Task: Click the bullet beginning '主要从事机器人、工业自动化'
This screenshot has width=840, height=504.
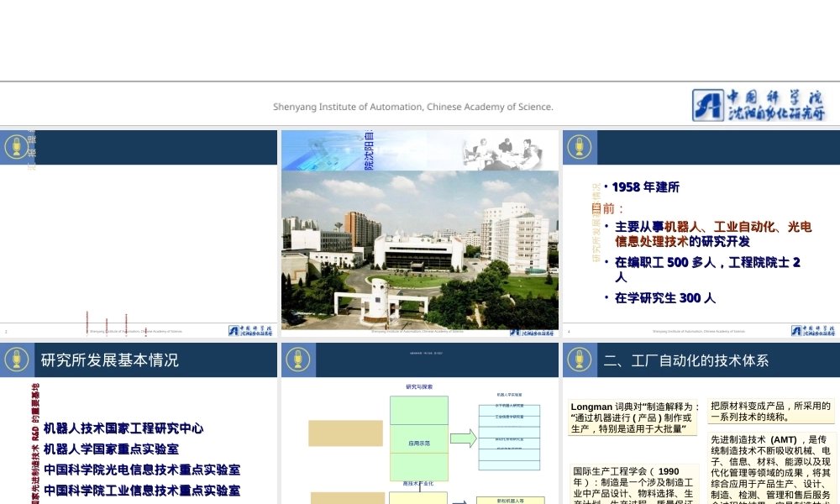Action: (x=713, y=234)
